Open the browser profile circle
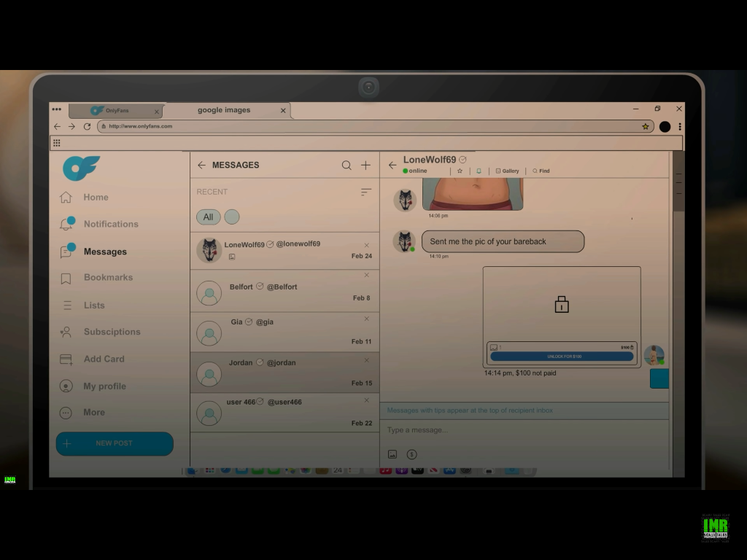The height and width of the screenshot is (560, 747). coord(665,127)
